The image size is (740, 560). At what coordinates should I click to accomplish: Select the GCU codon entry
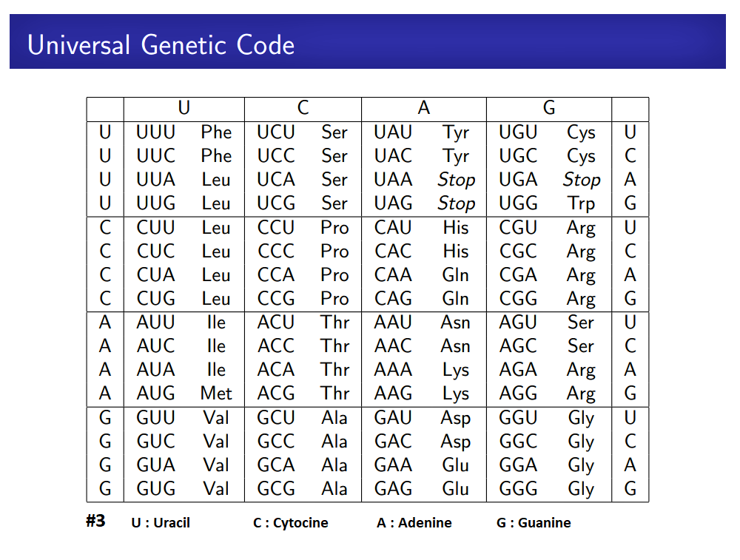point(275,417)
